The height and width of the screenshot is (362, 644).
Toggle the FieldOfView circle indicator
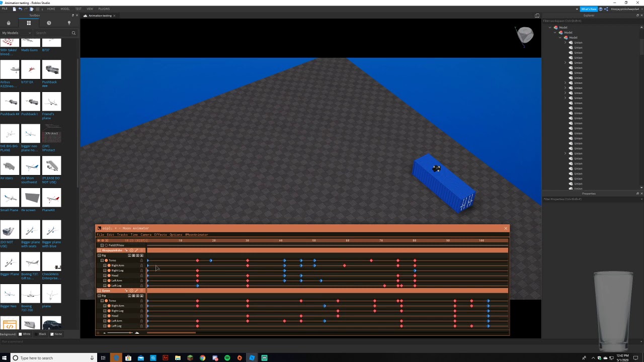click(106, 245)
